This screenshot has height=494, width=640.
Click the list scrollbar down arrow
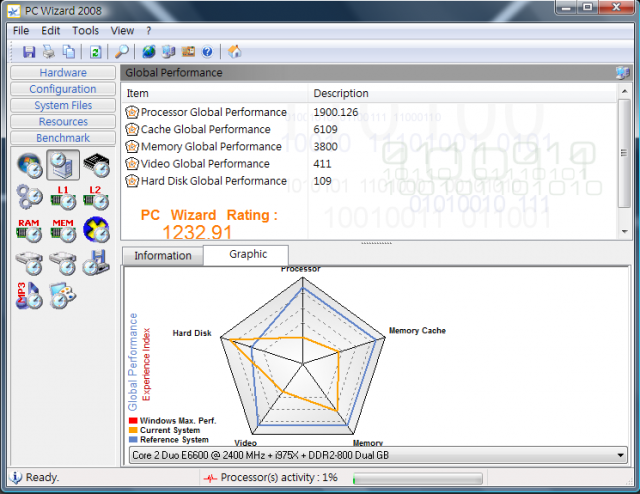[x=624, y=231]
